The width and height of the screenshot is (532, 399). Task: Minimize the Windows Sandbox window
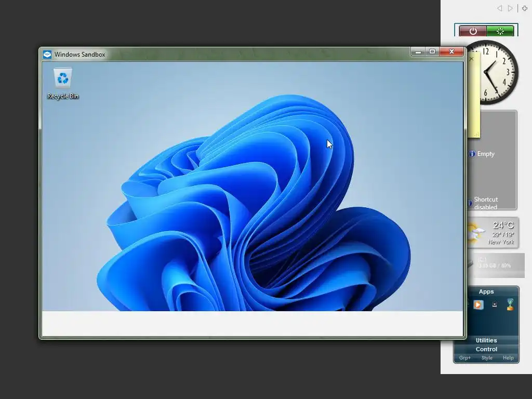click(x=418, y=51)
